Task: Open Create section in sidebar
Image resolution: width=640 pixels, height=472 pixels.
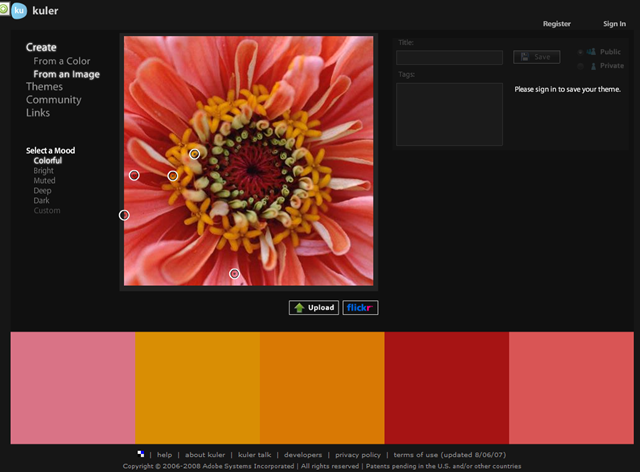Action: click(41, 47)
